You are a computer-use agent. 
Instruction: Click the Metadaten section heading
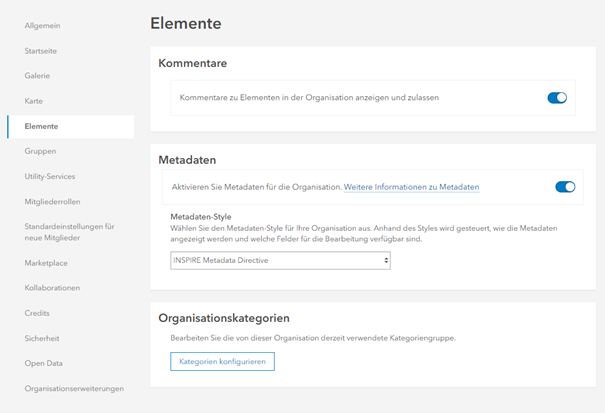click(x=187, y=160)
